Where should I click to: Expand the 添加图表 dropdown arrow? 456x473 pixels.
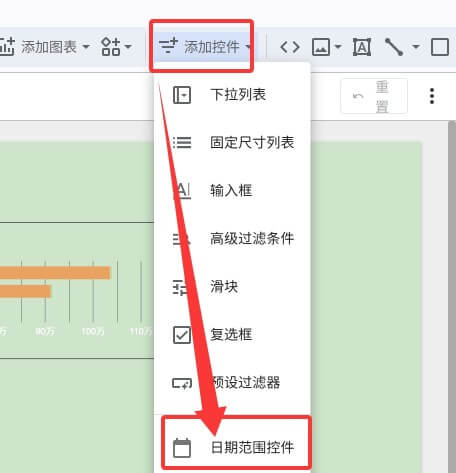point(86,47)
